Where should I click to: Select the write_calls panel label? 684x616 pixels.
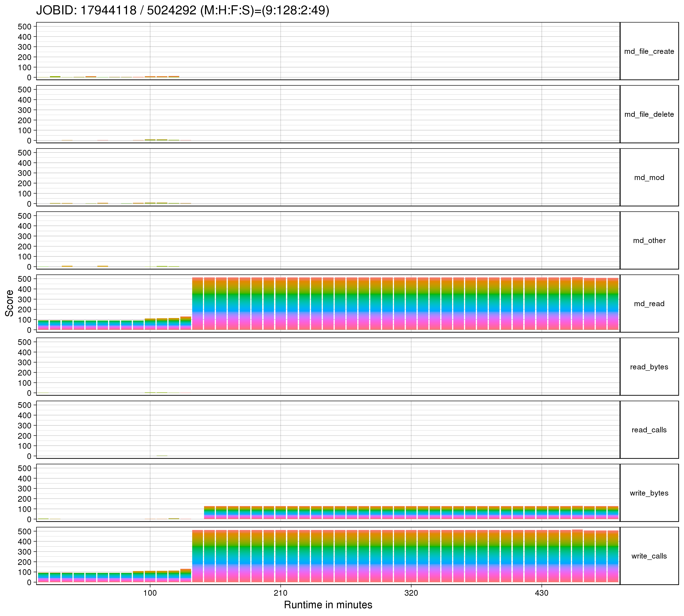click(649, 556)
